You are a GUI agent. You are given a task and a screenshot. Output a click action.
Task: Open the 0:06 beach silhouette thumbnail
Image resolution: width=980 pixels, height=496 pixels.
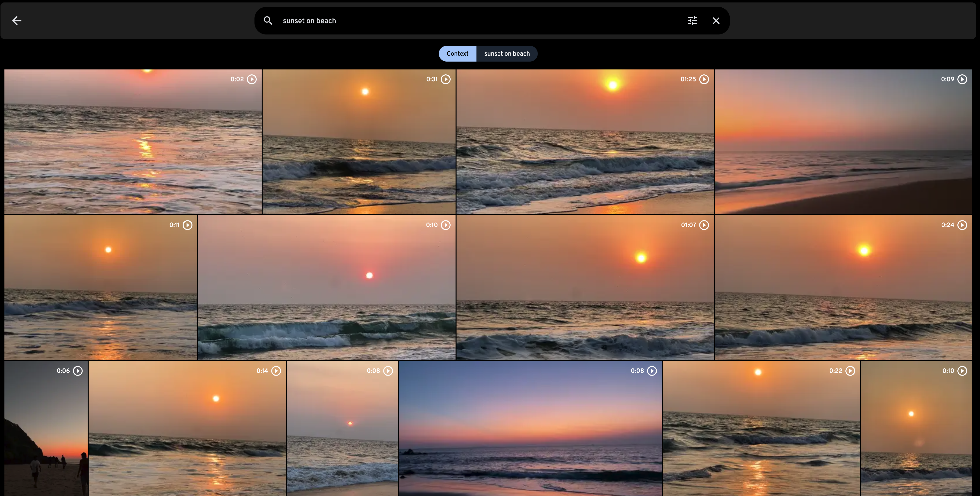[x=46, y=429]
